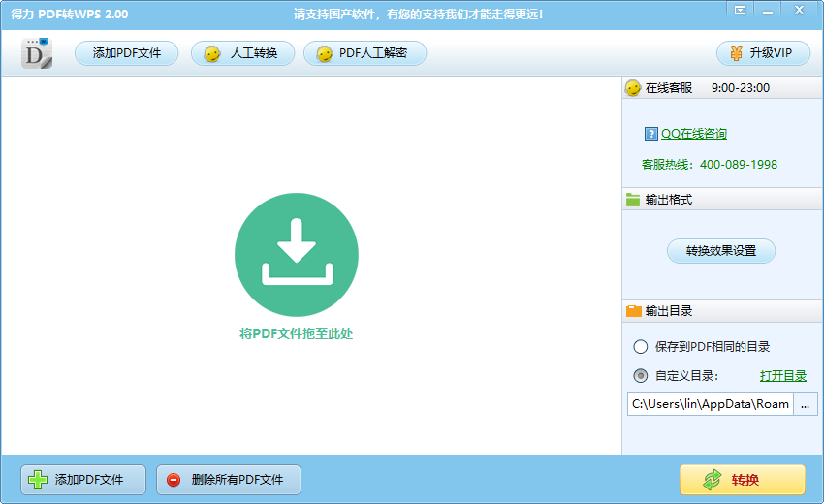Viewport: 824px width, 504px height.
Task: Click the browse button with three dots
Action: click(805, 403)
